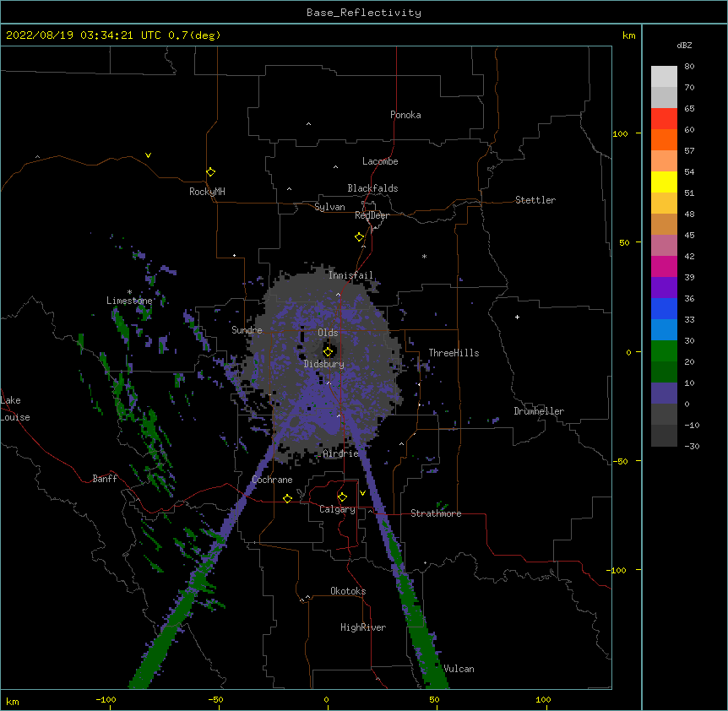
Task: Click the Innisfail label
Action: [x=350, y=275]
